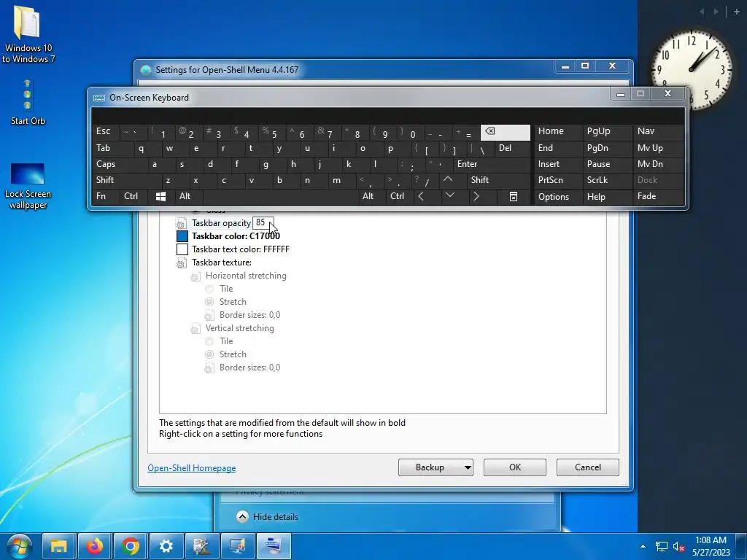The image size is (747, 560).
Task: Toggle the Fn key on keyboard
Action: point(105,196)
